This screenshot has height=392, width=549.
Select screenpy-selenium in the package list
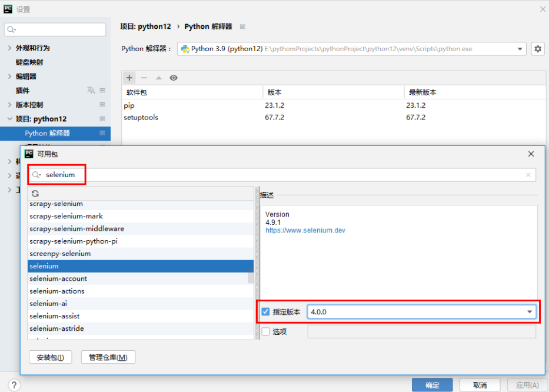pos(141,254)
